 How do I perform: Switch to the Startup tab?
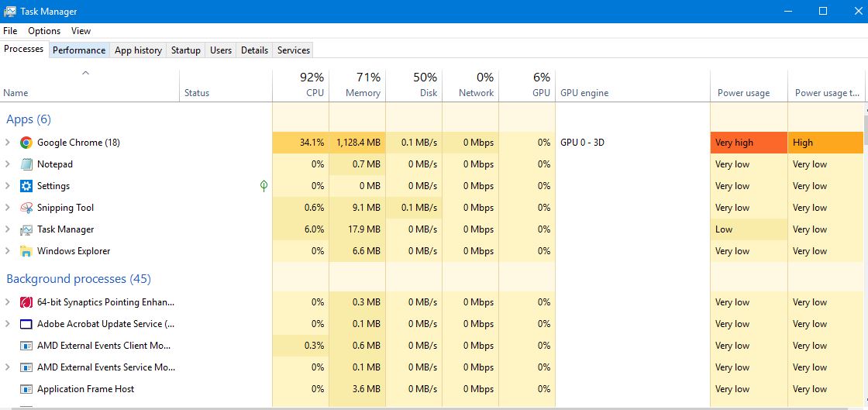point(185,50)
